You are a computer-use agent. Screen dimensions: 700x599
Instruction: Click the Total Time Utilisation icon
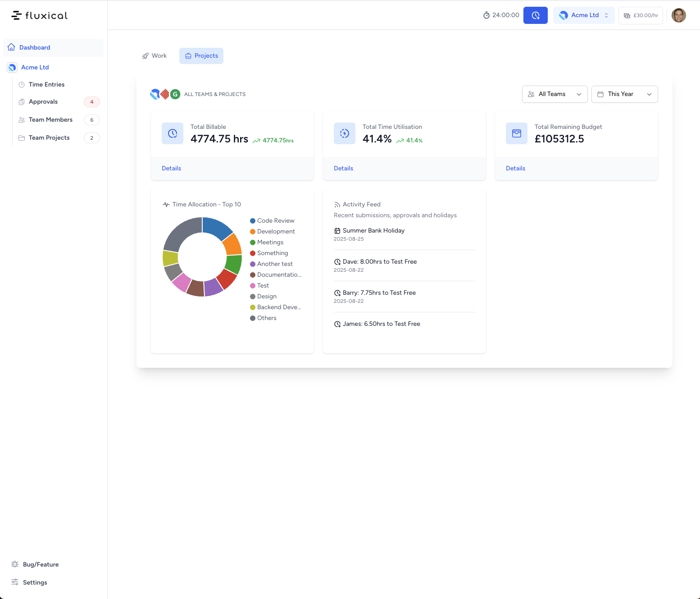point(345,133)
